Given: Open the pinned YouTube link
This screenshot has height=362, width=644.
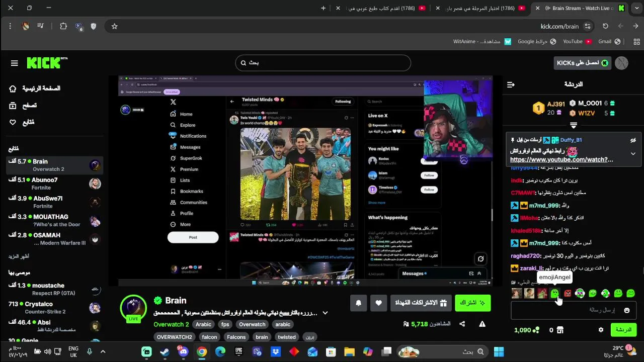Looking at the screenshot, I should pos(561,159).
